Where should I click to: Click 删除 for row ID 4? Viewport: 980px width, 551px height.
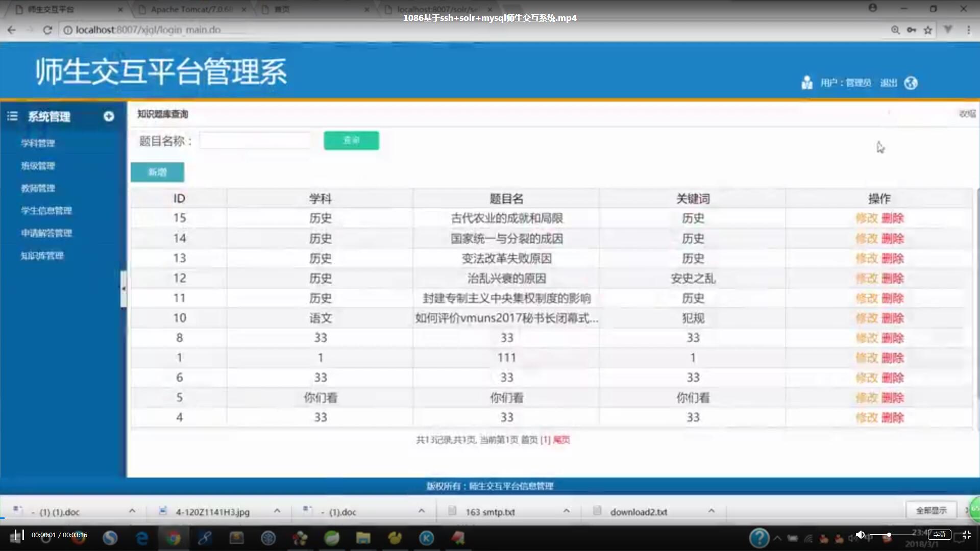pyautogui.click(x=893, y=418)
